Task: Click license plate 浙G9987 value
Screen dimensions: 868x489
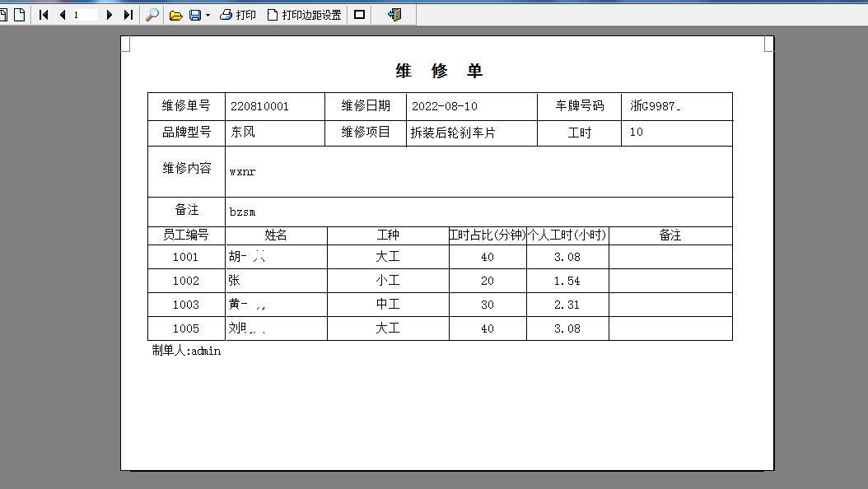Action: coord(656,105)
